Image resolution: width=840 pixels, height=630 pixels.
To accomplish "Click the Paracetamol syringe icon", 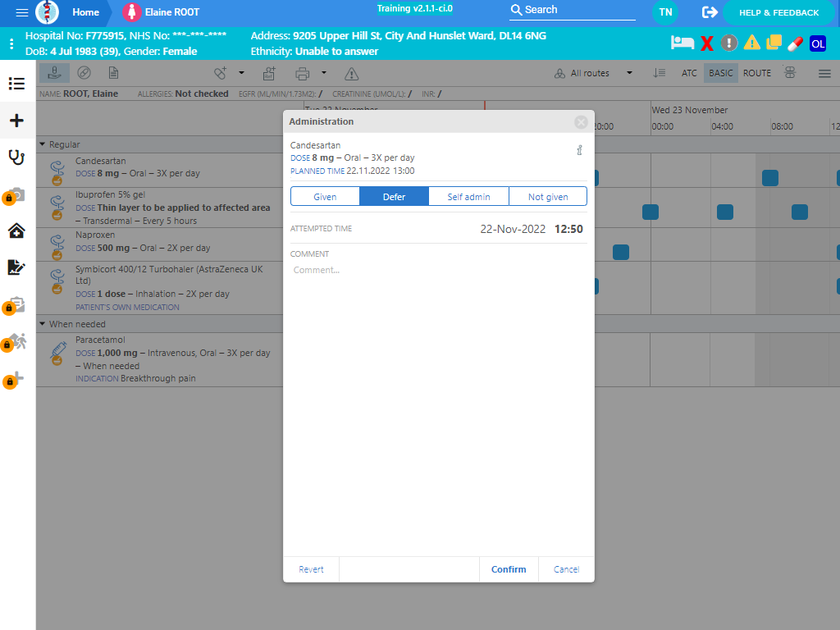I will [x=57, y=354].
